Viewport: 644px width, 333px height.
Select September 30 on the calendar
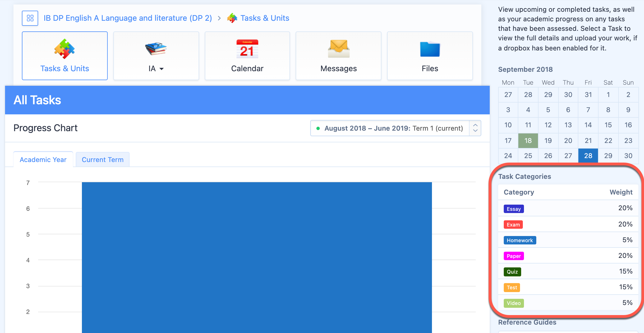pyautogui.click(x=628, y=156)
